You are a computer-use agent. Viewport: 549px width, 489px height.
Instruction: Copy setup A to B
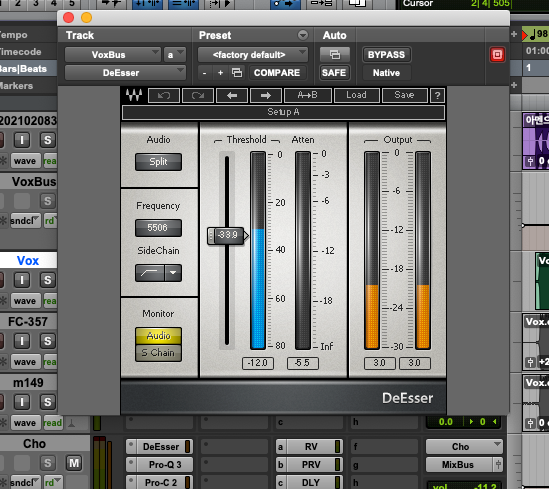pyautogui.click(x=308, y=95)
